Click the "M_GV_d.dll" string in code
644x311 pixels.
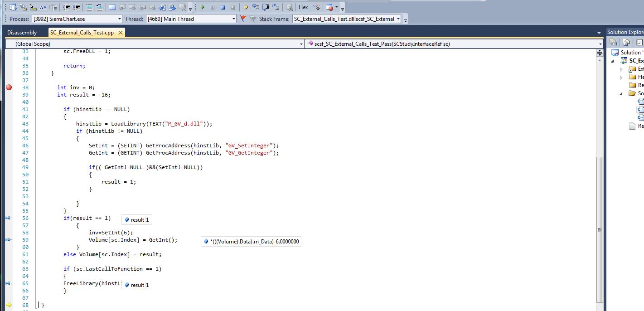click(x=184, y=124)
